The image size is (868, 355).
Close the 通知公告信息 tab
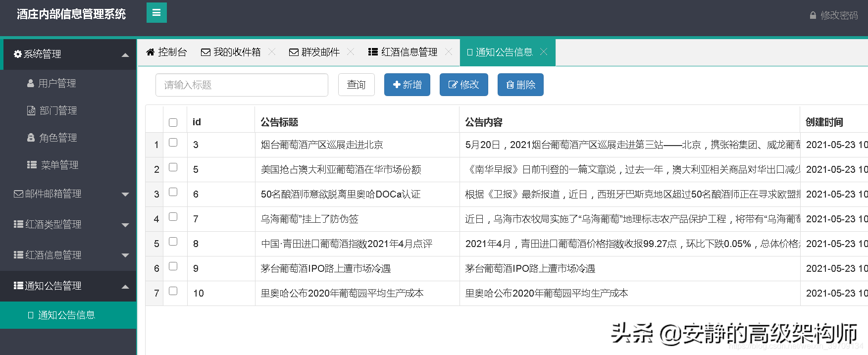click(x=544, y=51)
